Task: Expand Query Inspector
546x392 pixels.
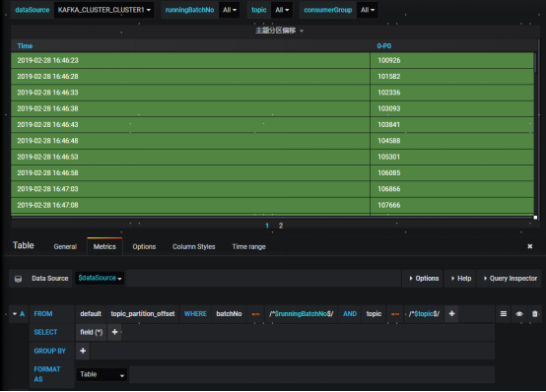Action: click(x=511, y=279)
